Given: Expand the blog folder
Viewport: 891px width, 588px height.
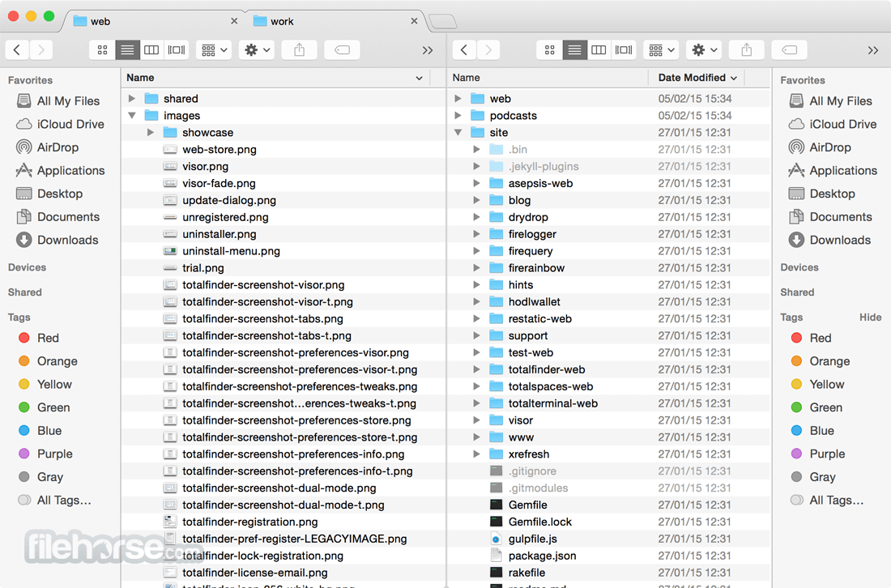Looking at the screenshot, I should click(x=477, y=200).
